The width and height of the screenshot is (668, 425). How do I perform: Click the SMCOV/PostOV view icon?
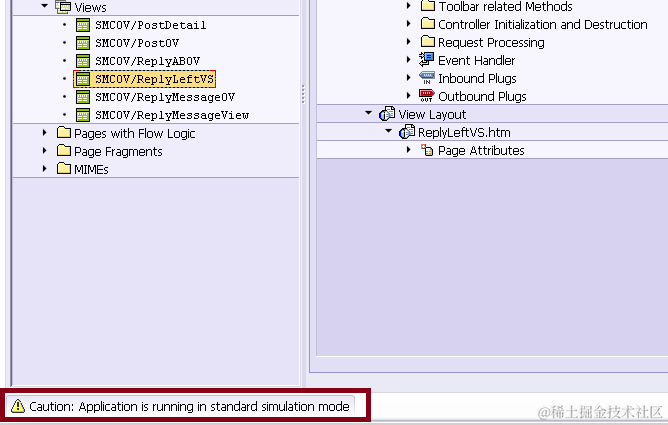coord(83,43)
